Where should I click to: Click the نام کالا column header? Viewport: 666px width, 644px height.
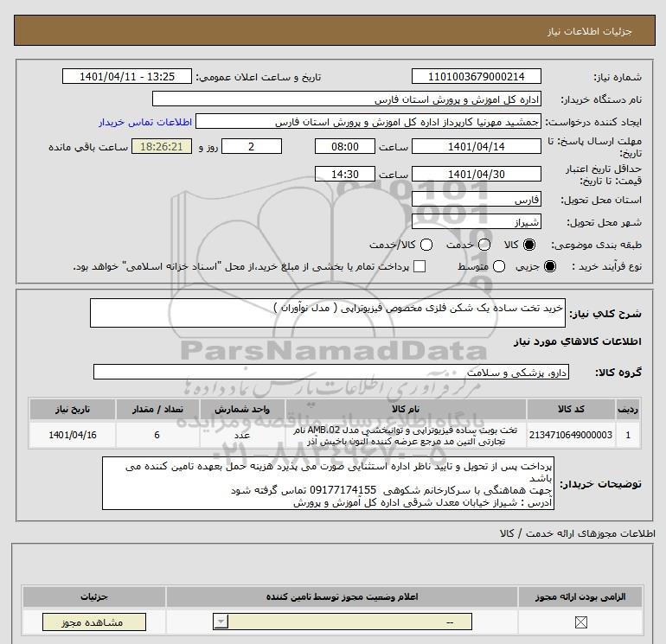tap(406, 409)
